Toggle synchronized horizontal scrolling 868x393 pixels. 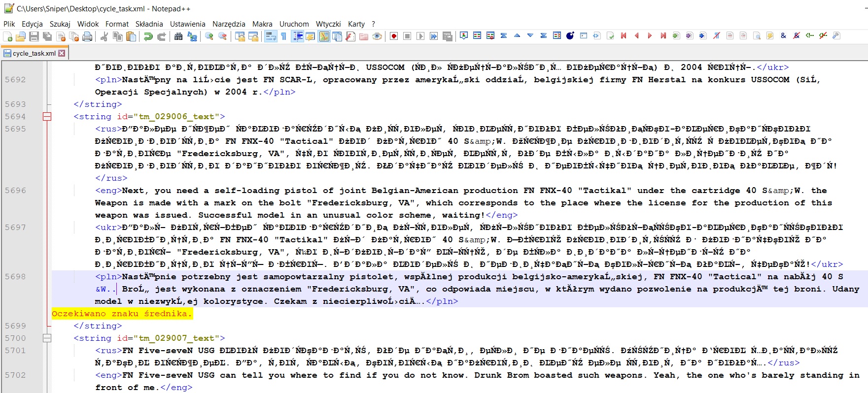[x=253, y=36]
